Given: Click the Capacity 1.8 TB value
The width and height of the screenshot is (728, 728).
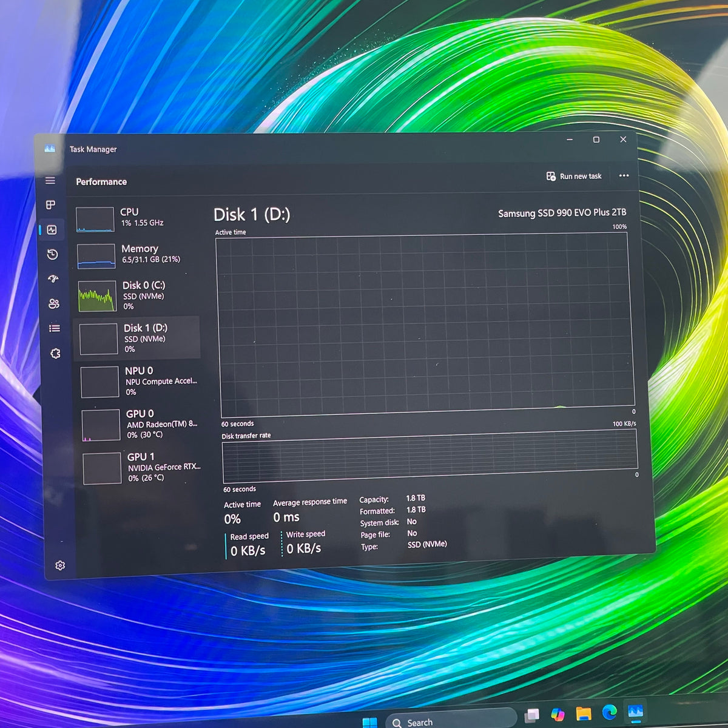Looking at the screenshot, I should point(416,498).
